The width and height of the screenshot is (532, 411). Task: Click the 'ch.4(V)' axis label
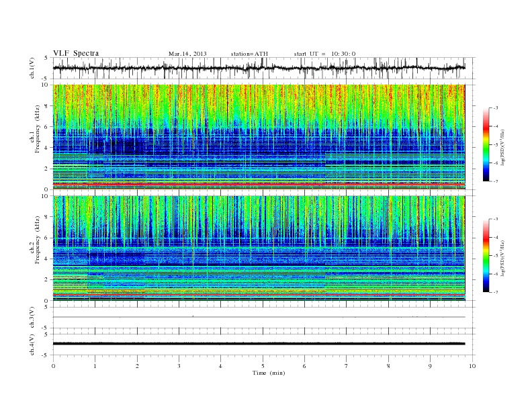tap(32, 345)
